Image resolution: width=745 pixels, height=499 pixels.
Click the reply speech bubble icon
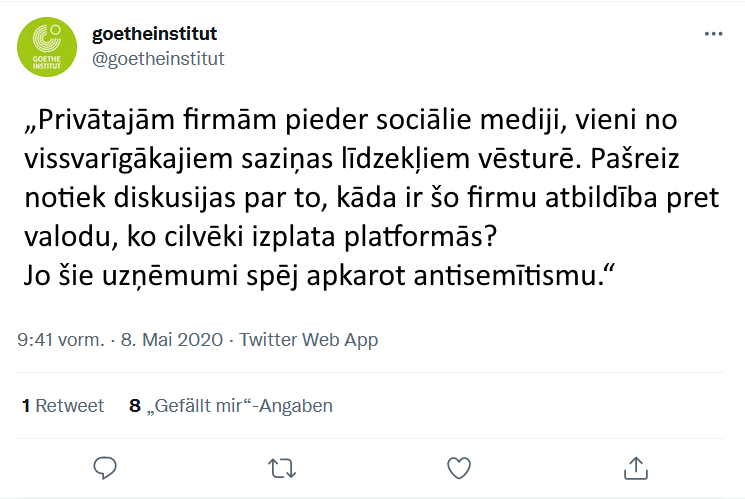tap(106, 467)
